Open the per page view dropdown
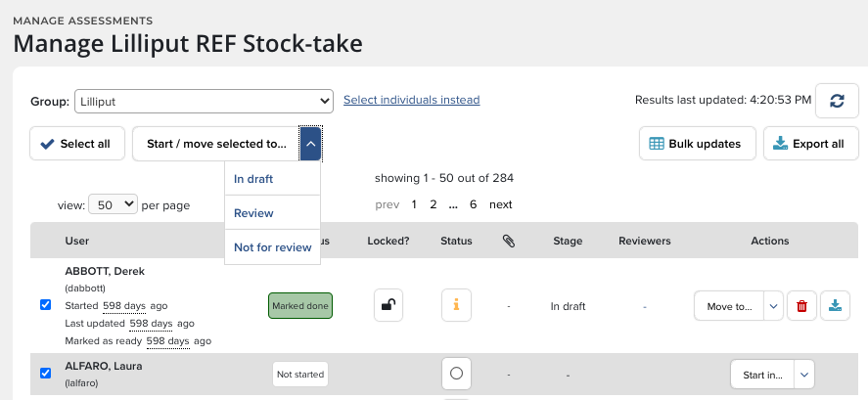This screenshot has height=400, width=868. [113, 204]
